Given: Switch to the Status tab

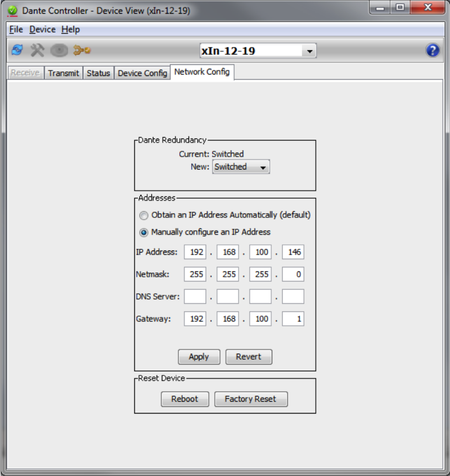Looking at the screenshot, I should click(x=98, y=73).
